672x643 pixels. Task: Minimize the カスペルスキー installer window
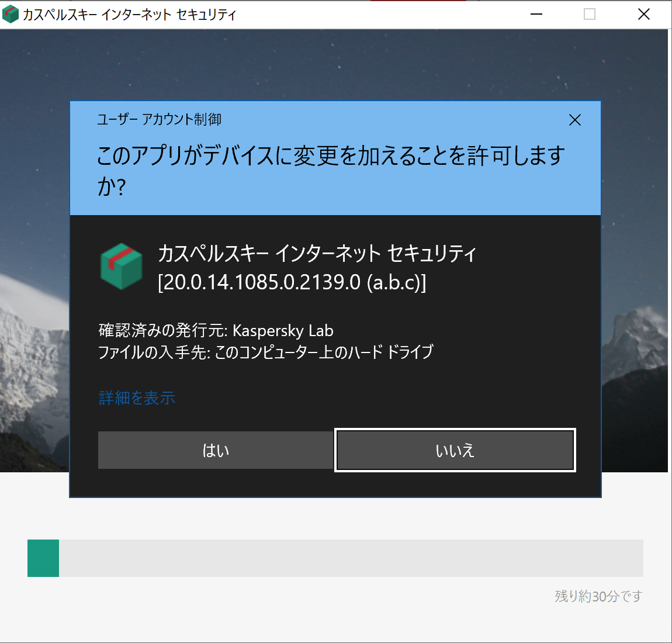pyautogui.click(x=536, y=14)
